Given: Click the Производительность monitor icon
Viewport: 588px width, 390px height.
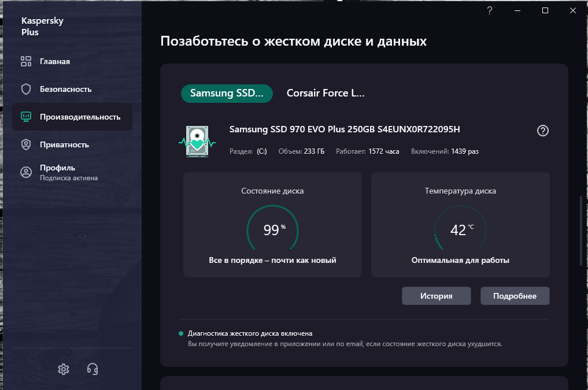Looking at the screenshot, I should pyautogui.click(x=26, y=117).
